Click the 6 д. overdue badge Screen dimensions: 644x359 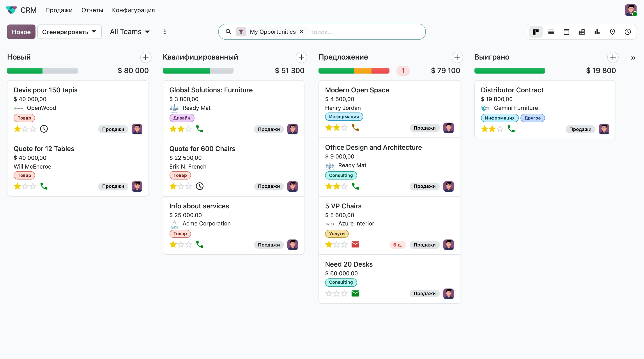click(x=398, y=245)
